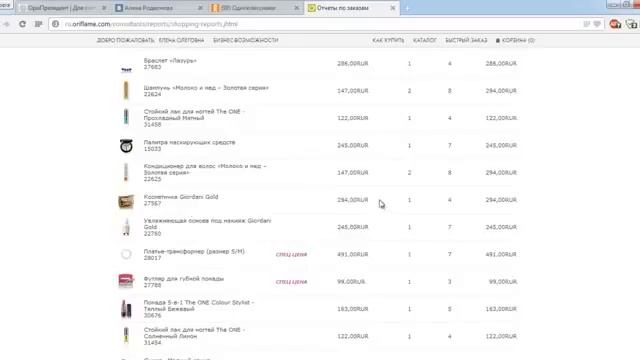Click the Косметичка Giordani Gold thumbnail
Screen dimensions: 640x360
126,201
